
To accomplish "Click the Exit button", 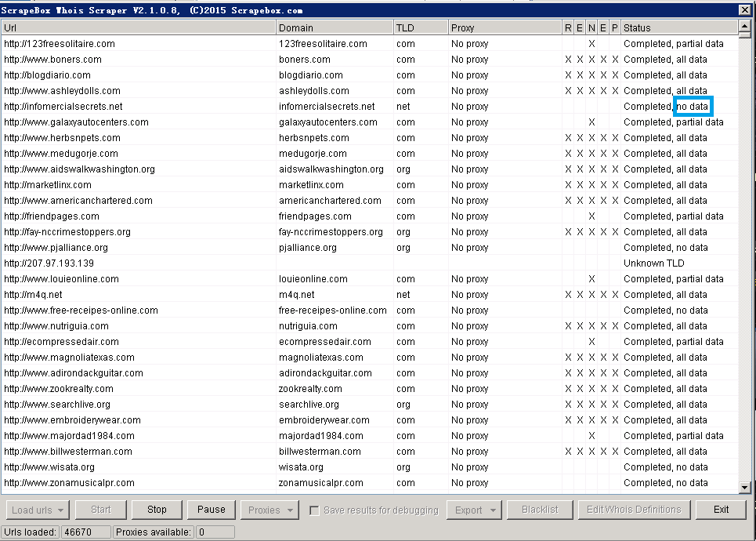I will 721,510.
